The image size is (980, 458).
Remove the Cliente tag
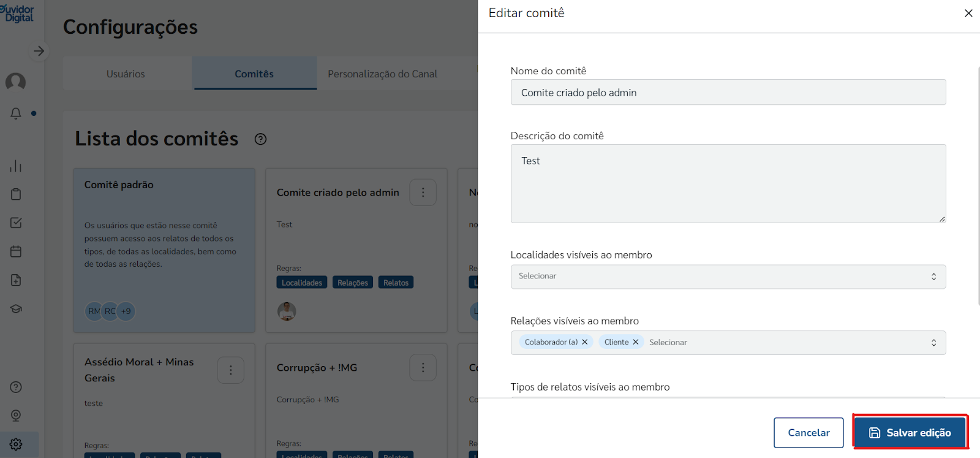[x=635, y=342]
